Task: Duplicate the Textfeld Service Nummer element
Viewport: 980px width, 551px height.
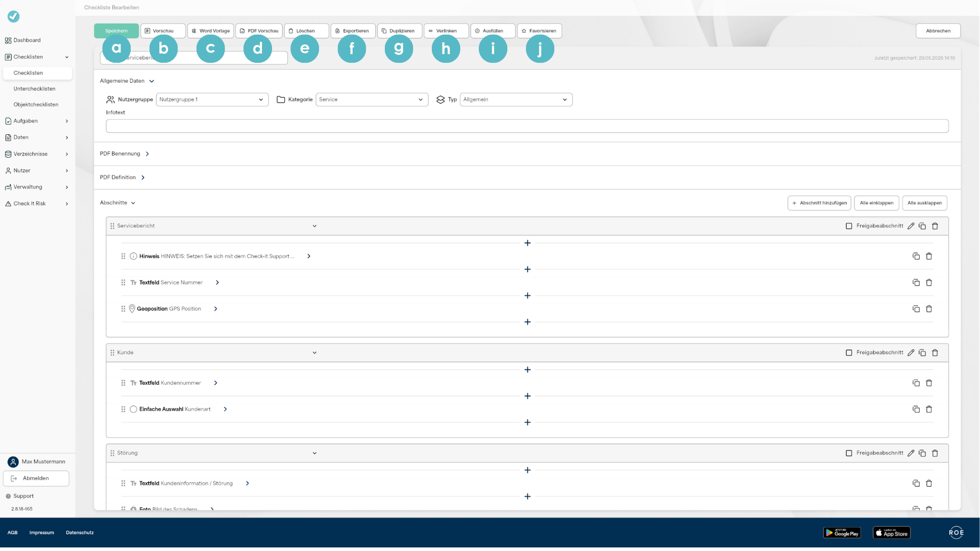Action: (x=916, y=283)
